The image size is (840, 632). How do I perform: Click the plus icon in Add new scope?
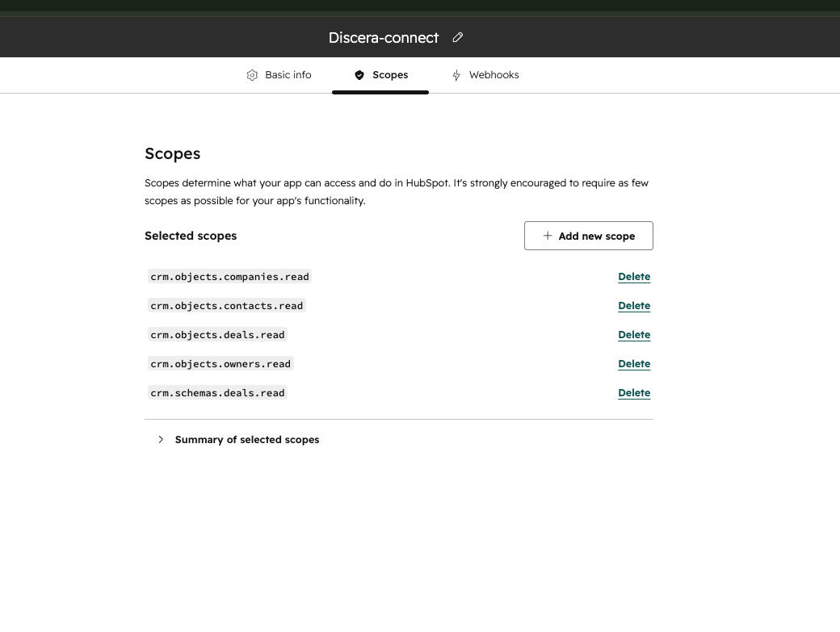pos(548,236)
